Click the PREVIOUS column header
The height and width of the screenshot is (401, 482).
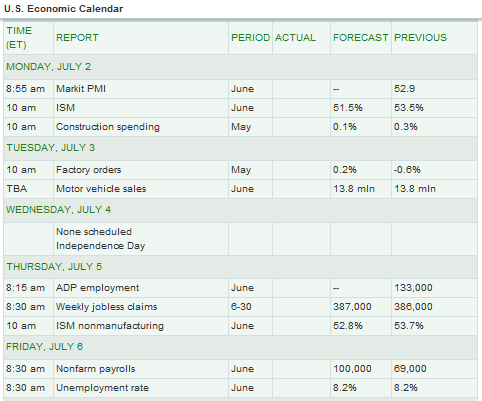point(420,38)
